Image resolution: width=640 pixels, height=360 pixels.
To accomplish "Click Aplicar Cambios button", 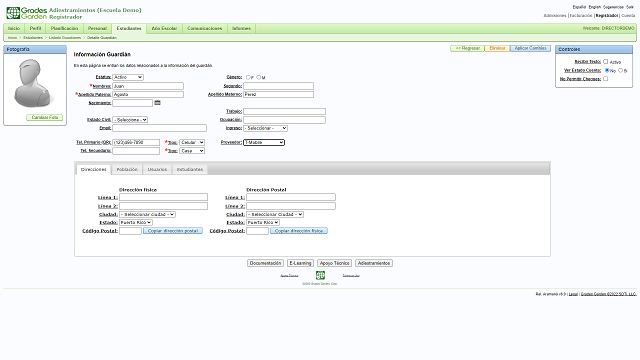I will pyautogui.click(x=530, y=48).
